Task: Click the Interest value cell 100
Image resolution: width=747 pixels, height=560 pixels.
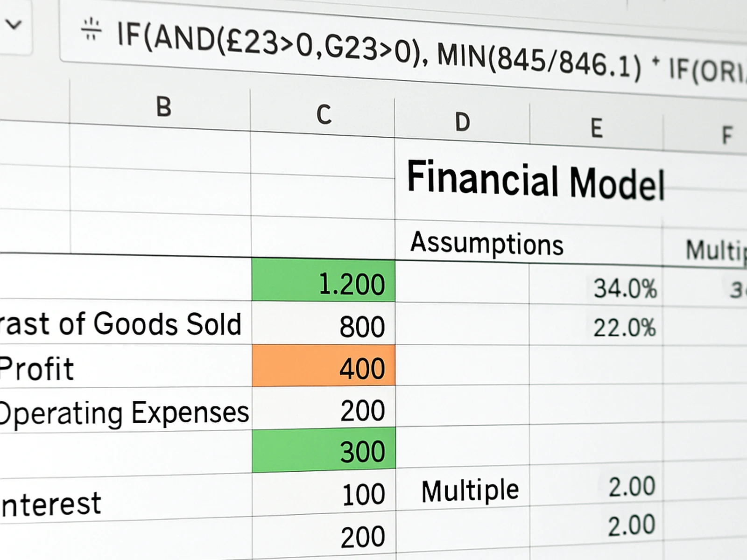Action: coord(323,493)
